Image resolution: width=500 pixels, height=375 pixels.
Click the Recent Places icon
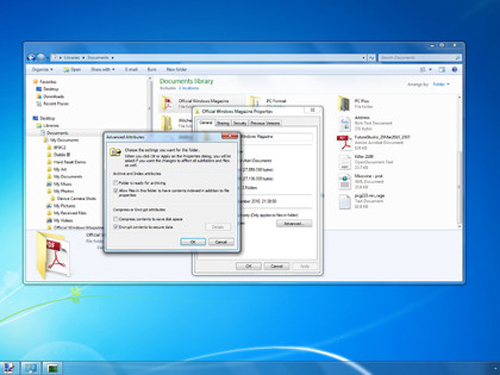[39, 104]
